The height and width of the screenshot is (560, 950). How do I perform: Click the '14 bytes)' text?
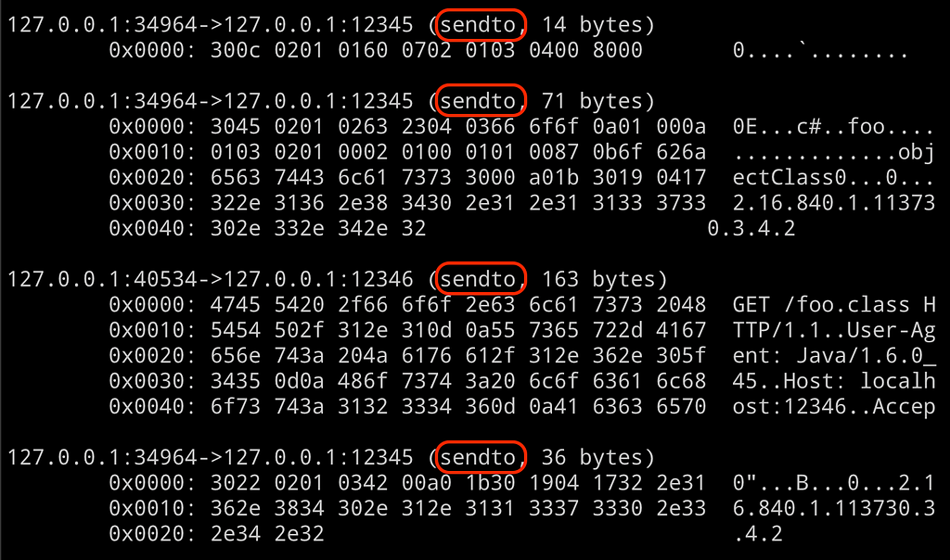click(x=598, y=25)
